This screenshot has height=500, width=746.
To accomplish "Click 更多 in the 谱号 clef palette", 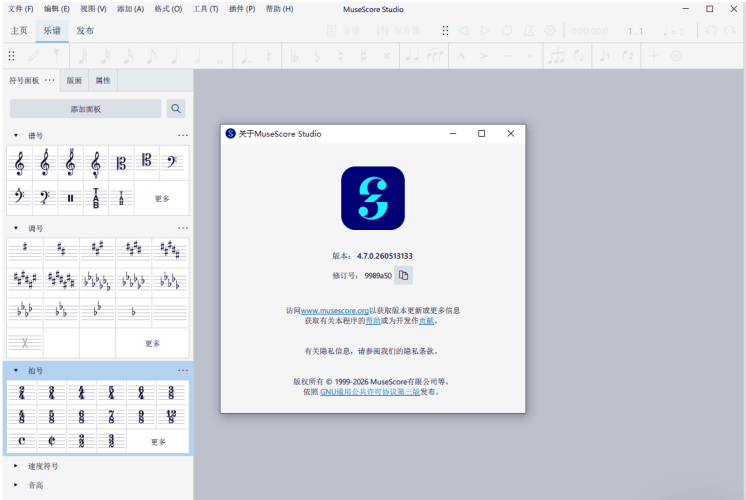I will [x=162, y=198].
